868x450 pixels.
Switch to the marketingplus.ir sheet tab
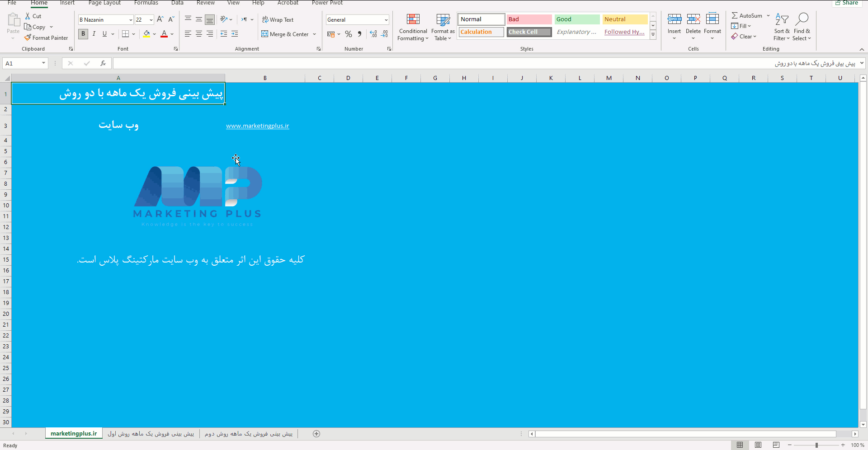(74, 434)
